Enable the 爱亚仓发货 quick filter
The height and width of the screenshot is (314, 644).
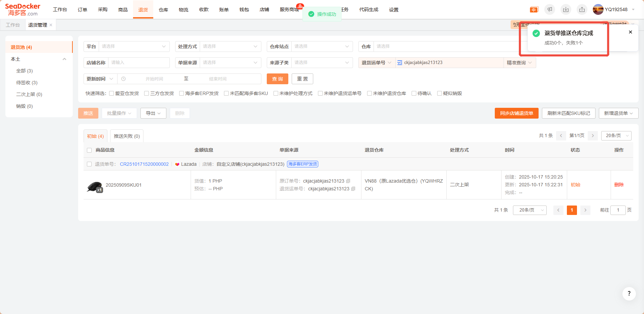(111, 94)
